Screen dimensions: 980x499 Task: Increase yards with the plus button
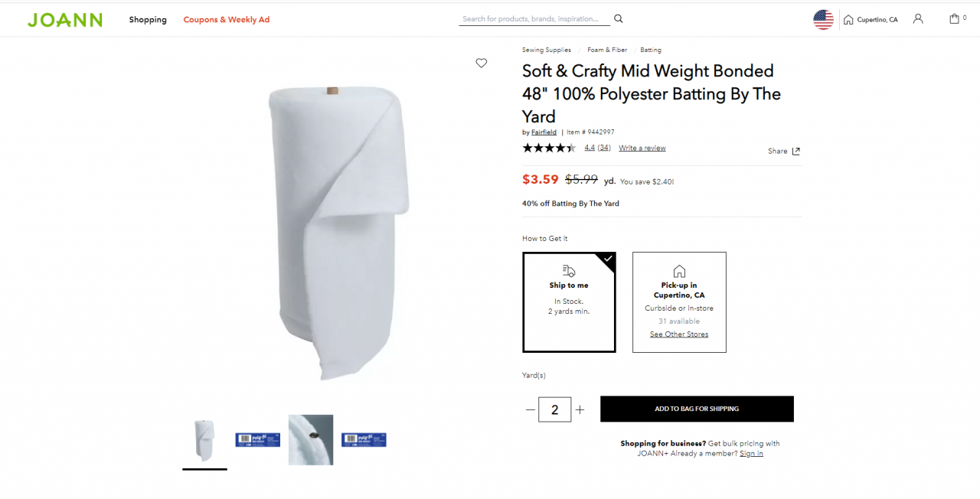[580, 409]
